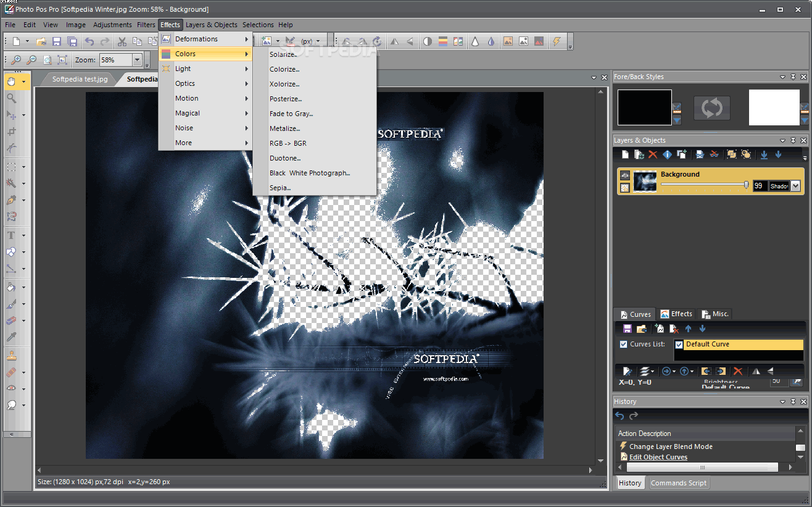Click the layer opacity value field
The width and height of the screenshot is (812, 507).
click(760, 186)
